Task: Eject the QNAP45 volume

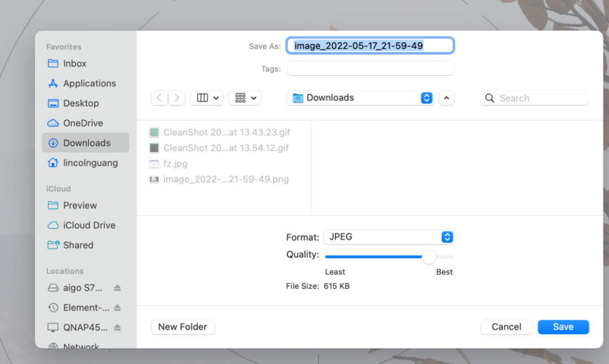Action: 117,327
